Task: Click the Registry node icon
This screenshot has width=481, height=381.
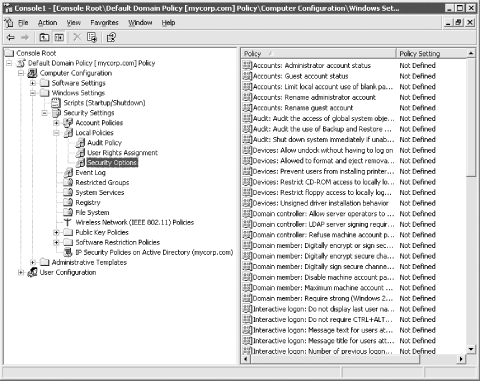Action: [x=68, y=202]
